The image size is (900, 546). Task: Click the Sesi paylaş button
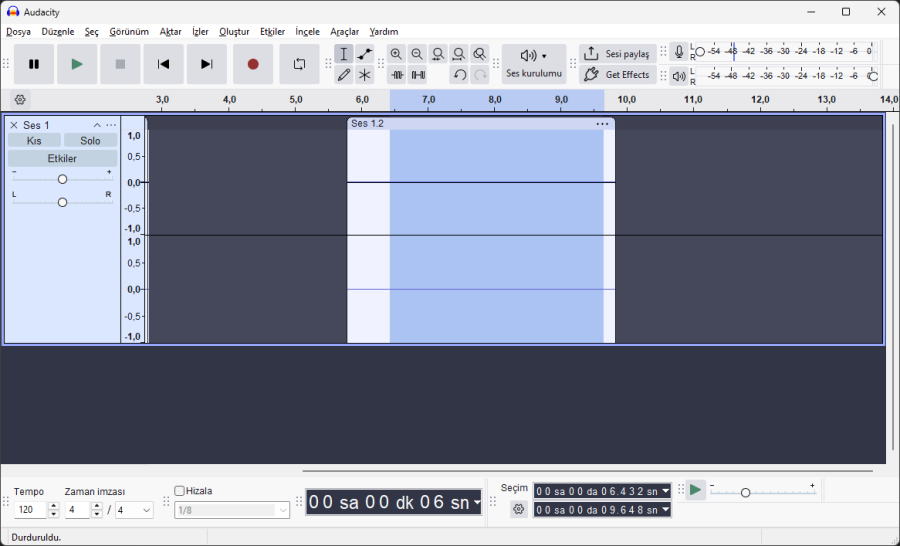coord(617,54)
